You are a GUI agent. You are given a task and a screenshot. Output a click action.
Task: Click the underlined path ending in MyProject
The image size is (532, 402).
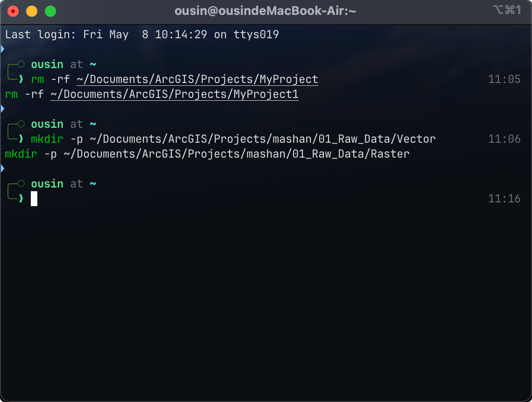(x=197, y=79)
